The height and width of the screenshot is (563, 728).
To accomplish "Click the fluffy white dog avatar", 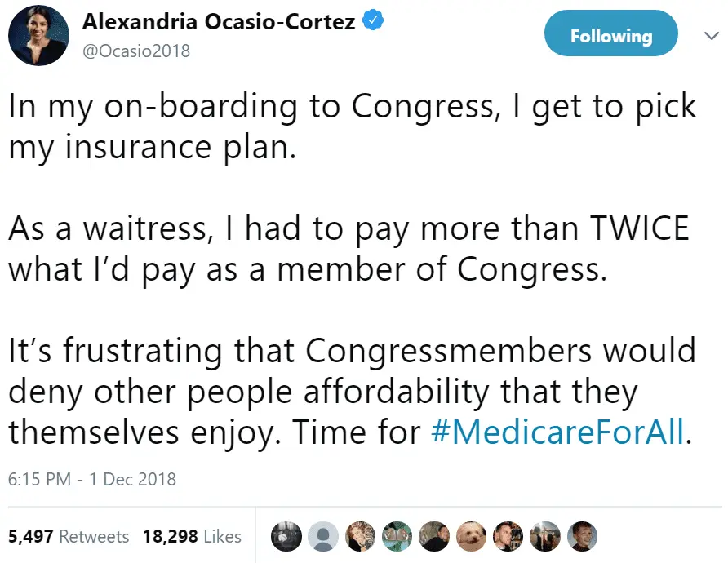I will pyautogui.click(x=471, y=536).
